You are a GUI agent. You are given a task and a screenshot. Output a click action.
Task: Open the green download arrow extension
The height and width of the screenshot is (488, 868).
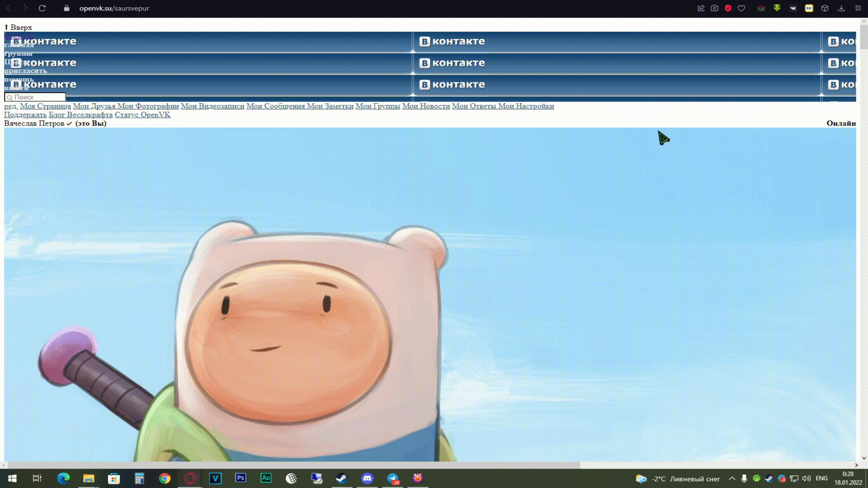[x=777, y=8]
